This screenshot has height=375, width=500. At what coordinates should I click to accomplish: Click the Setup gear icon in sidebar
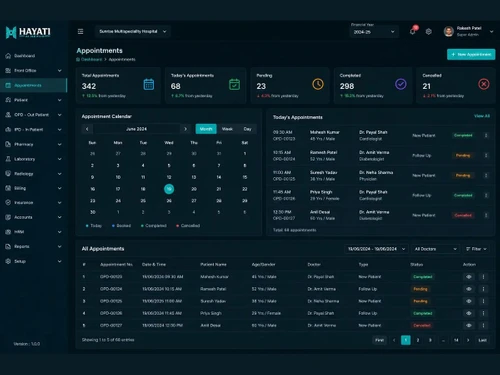pyautogui.click(x=8, y=261)
